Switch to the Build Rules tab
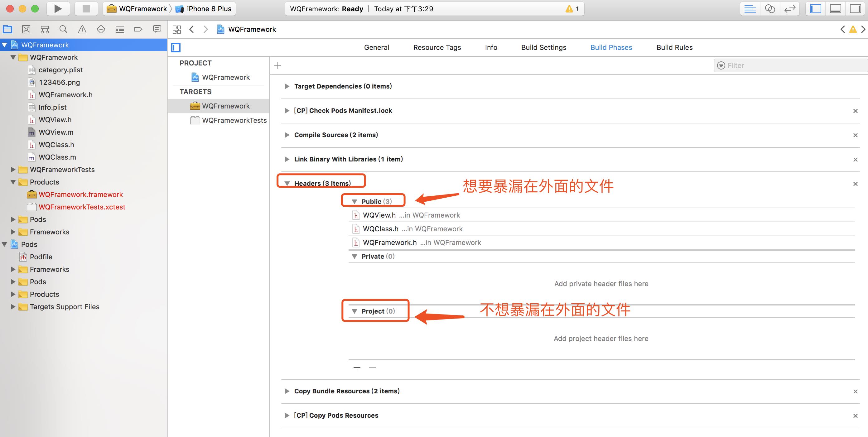 click(x=674, y=47)
